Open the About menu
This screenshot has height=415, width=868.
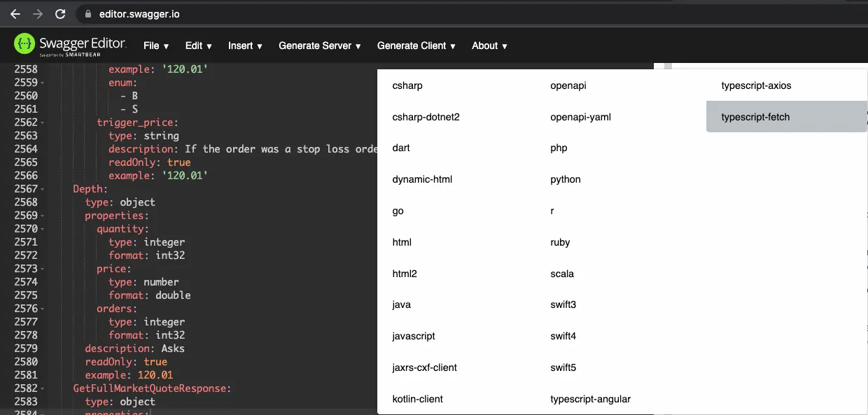click(x=489, y=45)
